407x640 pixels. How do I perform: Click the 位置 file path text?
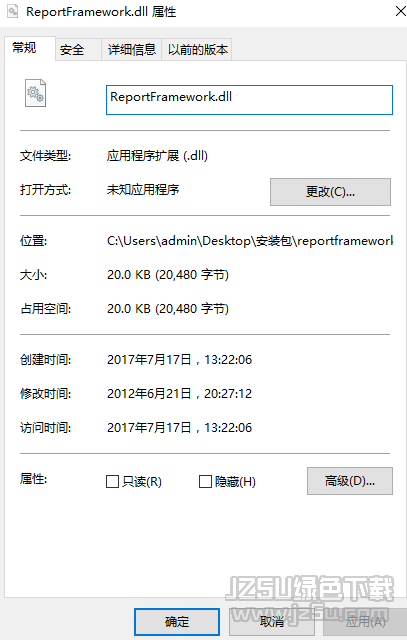coord(250,241)
